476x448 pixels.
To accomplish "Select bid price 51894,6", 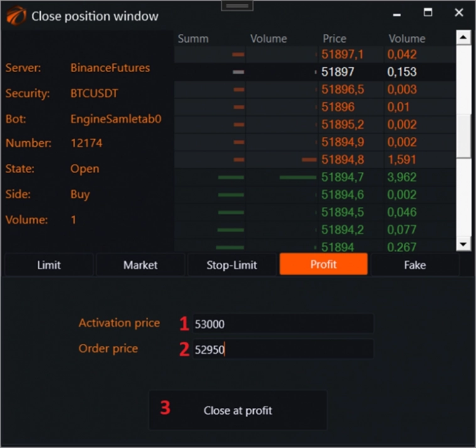I will [342, 195].
